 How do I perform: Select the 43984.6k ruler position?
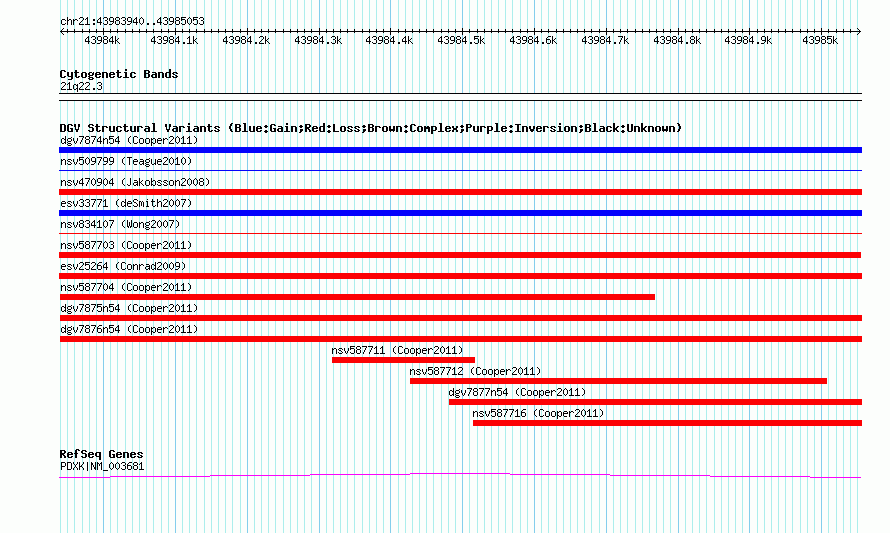pos(533,40)
